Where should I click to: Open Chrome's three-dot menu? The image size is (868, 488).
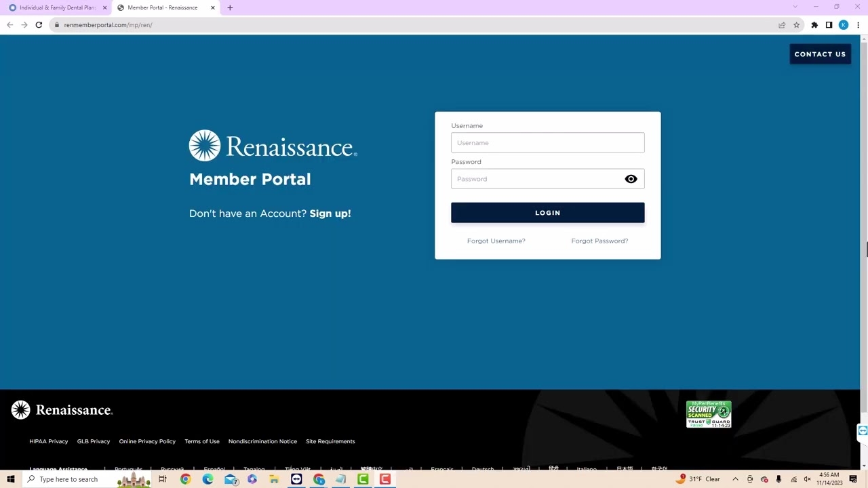859,24
